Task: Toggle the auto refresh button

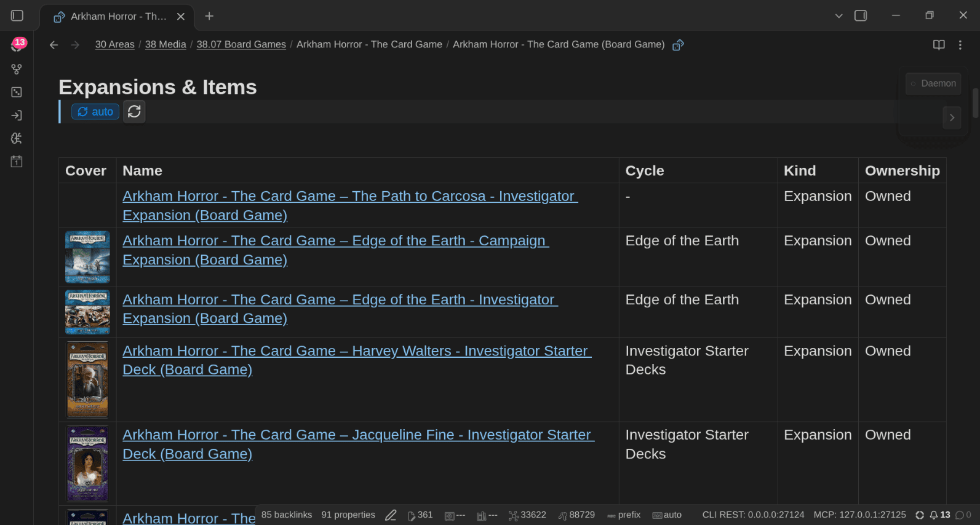Action: click(95, 111)
